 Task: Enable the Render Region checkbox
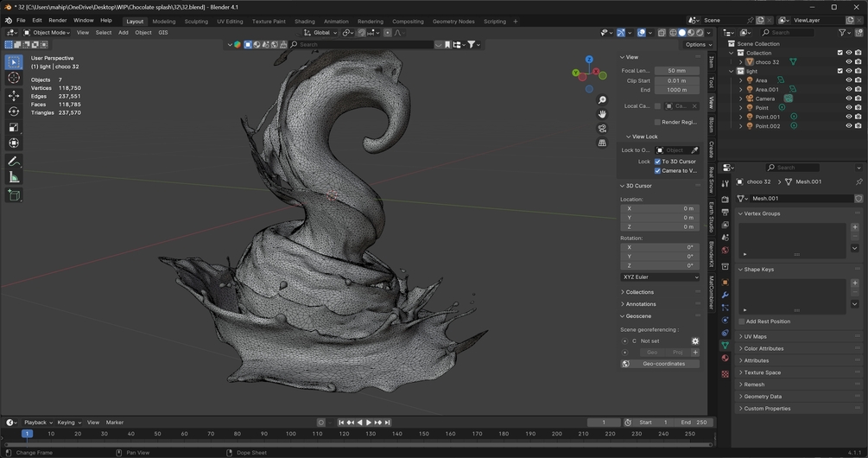[657, 122]
